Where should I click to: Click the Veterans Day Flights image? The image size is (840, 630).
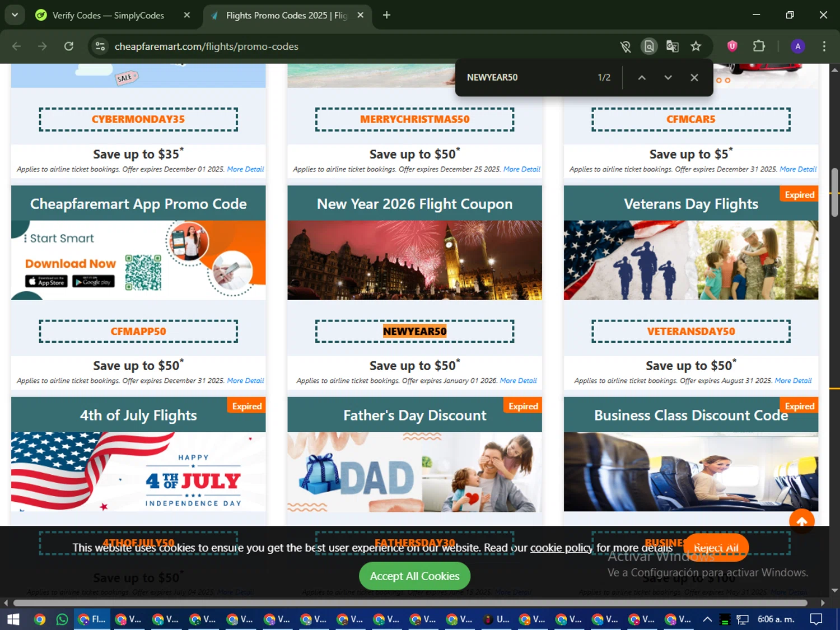click(x=691, y=260)
